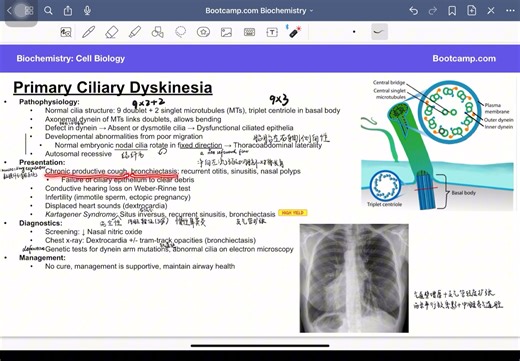This screenshot has height=361, width=520.
Task: Select the Shapes tool
Action: 157,32
